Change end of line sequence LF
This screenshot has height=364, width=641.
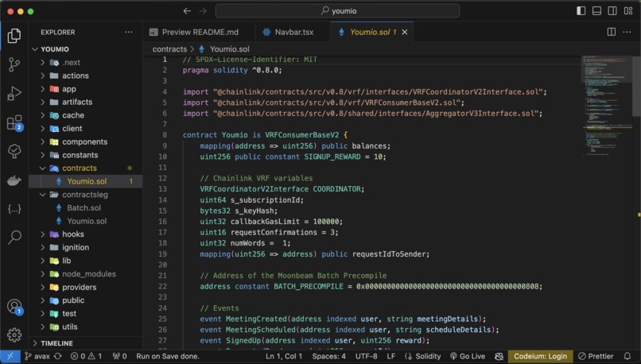click(391, 356)
